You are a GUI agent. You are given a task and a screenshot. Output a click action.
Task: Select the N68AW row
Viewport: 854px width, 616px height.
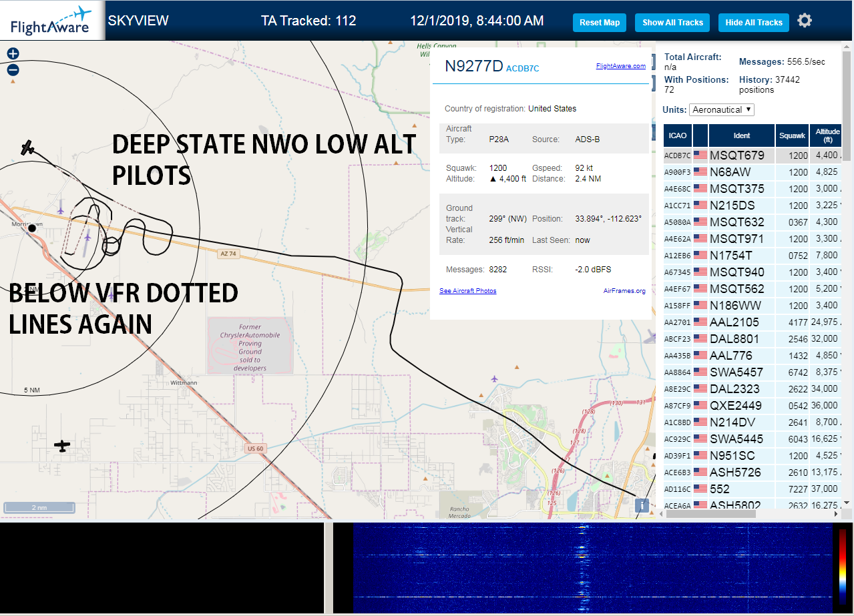pyautogui.click(x=753, y=172)
